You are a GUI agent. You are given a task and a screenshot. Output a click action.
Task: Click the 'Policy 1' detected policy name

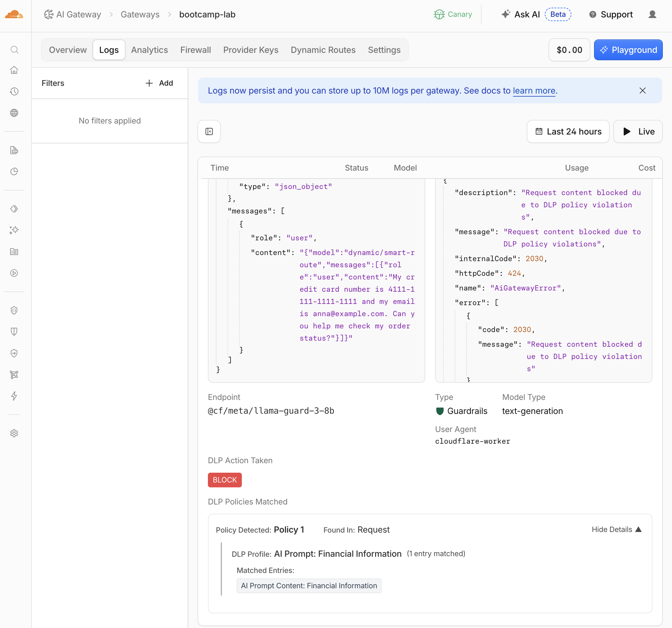tap(289, 530)
